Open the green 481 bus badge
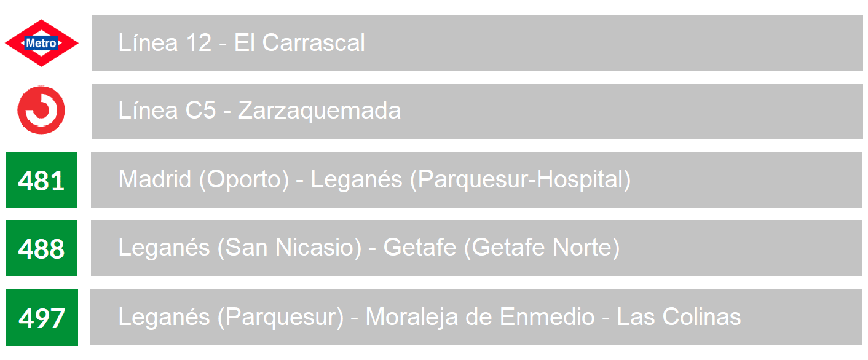 (x=41, y=180)
